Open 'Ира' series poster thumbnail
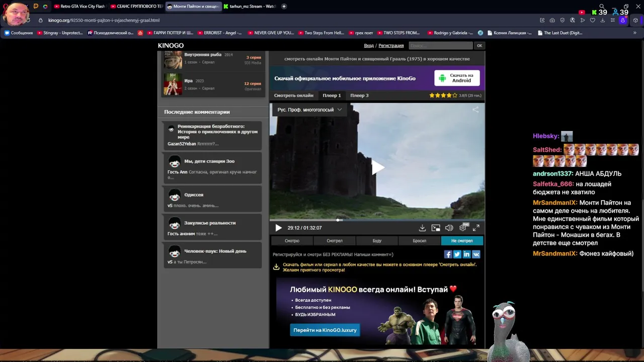Viewport: 644px width, 362px height. [x=173, y=84]
